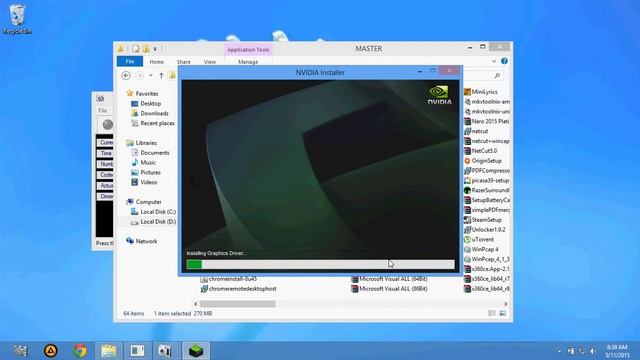Viewport: 640px width, 360px height.
Task: Select the simplePDFmerge file name
Action: point(491,210)
